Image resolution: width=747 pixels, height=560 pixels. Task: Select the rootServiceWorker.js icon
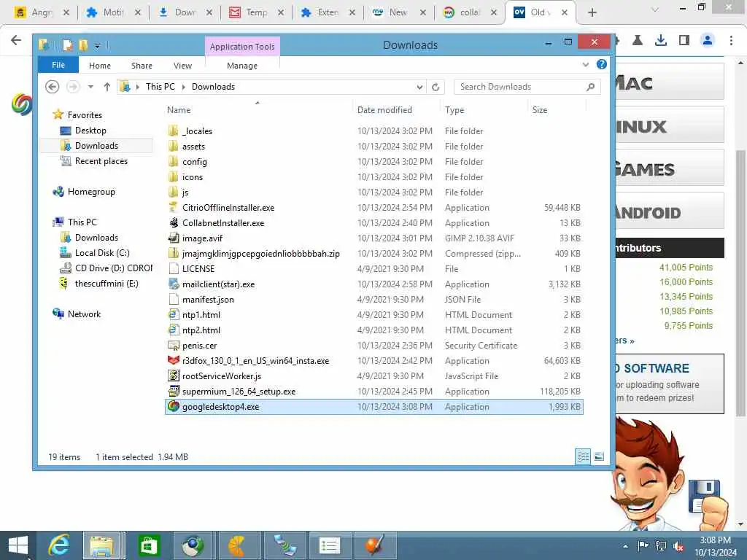[174, 376]
